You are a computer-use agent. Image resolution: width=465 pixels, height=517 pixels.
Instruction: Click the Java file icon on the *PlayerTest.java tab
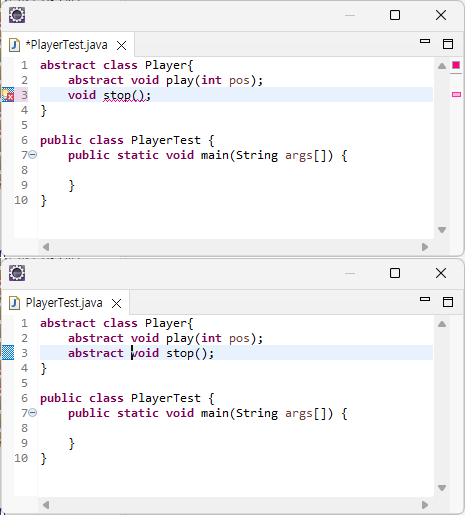tap(14, 45)
